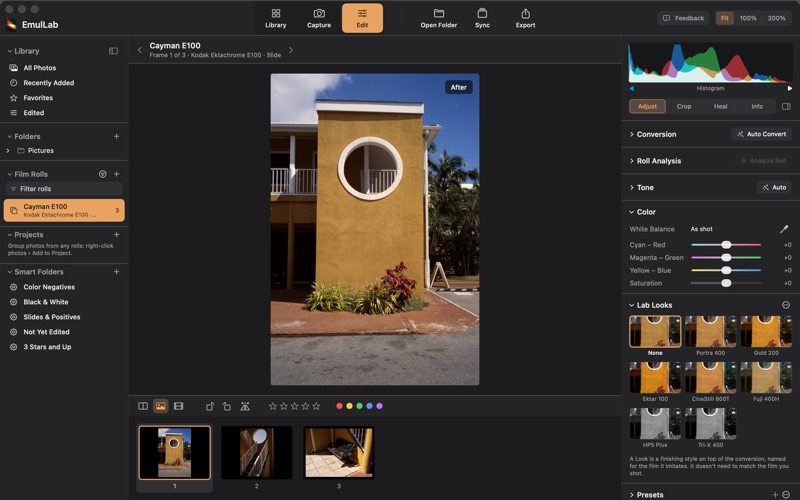Toggle the right panel layout icon

786,106
